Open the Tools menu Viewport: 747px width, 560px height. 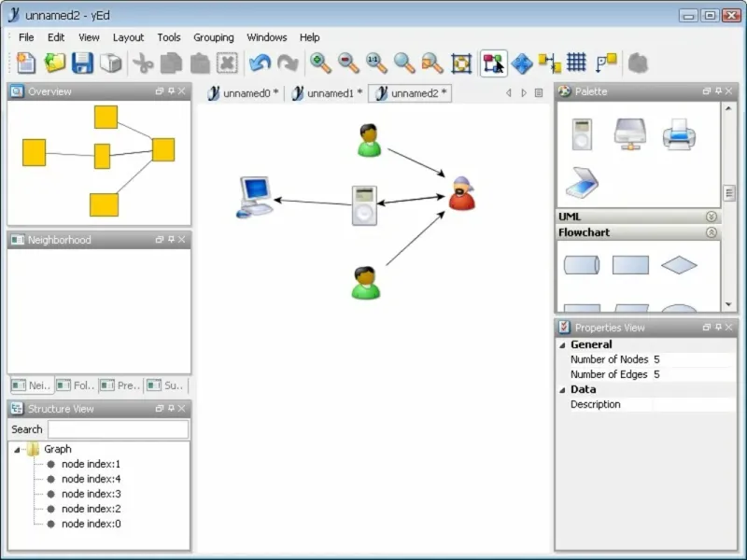[x=169, y=37]
